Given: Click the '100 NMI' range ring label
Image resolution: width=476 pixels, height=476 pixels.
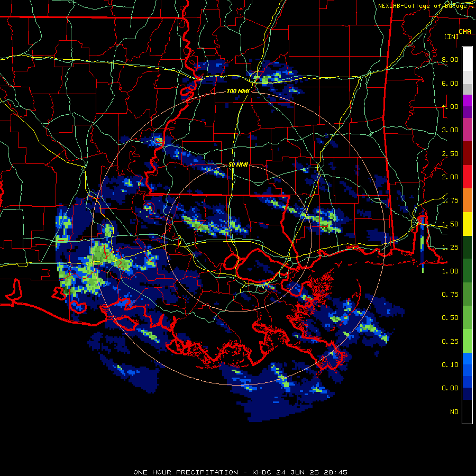Looking at the screenshot, I should pyautogui.click(x=238, y=91).
